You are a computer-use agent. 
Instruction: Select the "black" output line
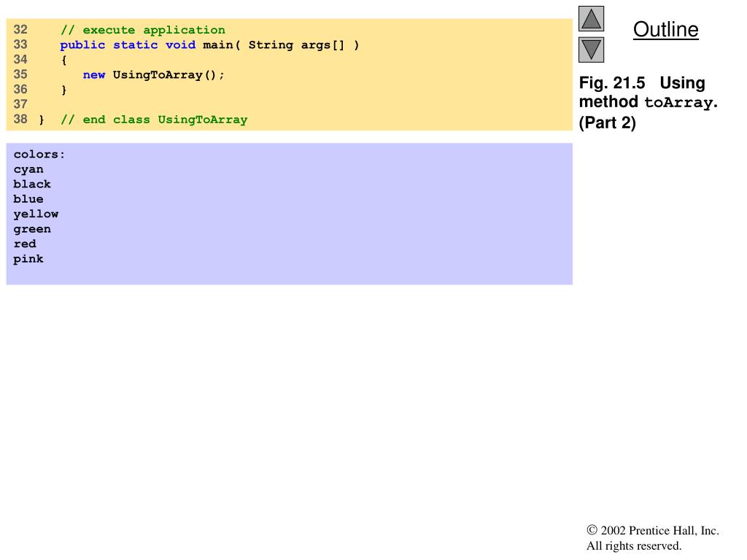(32, 184)
